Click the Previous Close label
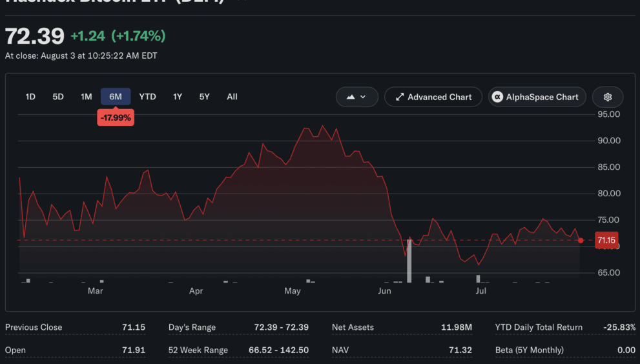 pyautogui.click(x=34, y=327)
